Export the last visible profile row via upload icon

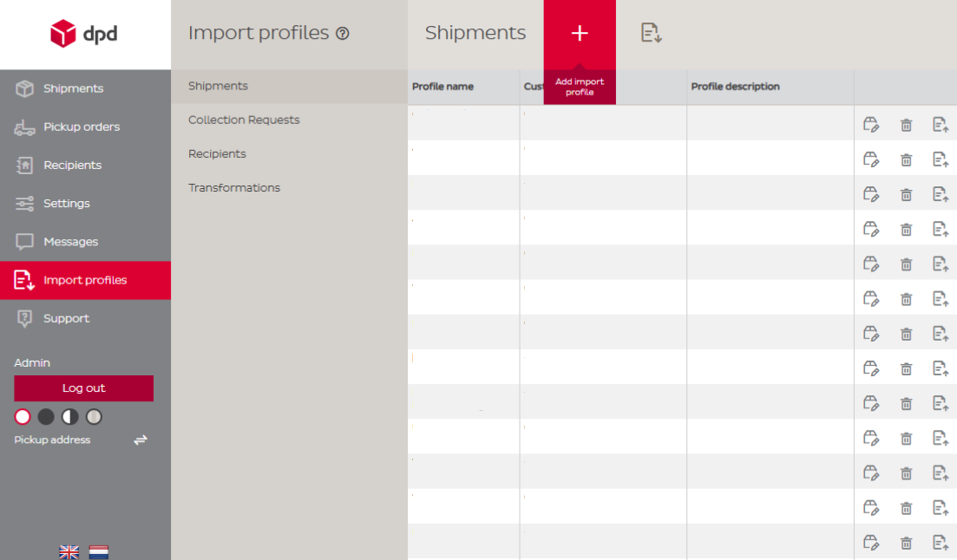tap(941, 543)
